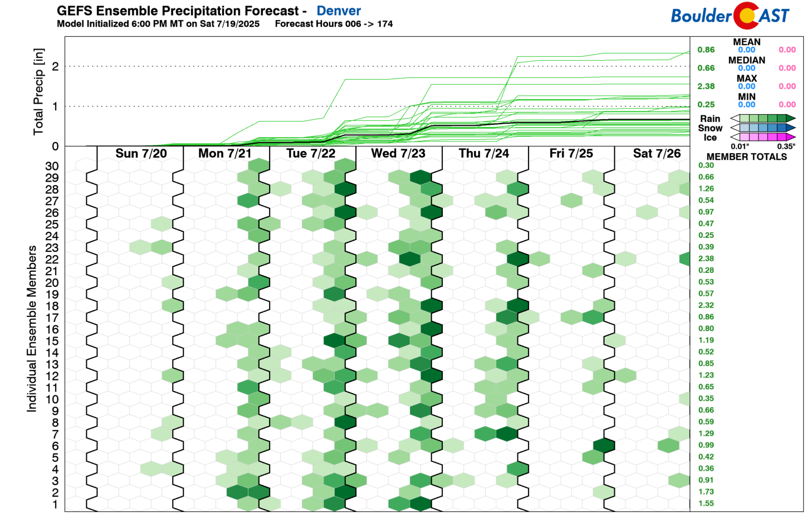Select the Wed 7/23 day column header

click(x=398, y=154)
